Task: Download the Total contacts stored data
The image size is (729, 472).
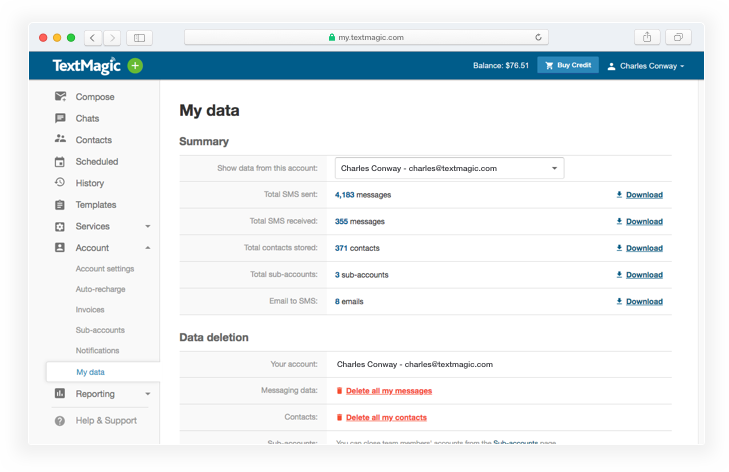Action: click(x=644, y=248)
